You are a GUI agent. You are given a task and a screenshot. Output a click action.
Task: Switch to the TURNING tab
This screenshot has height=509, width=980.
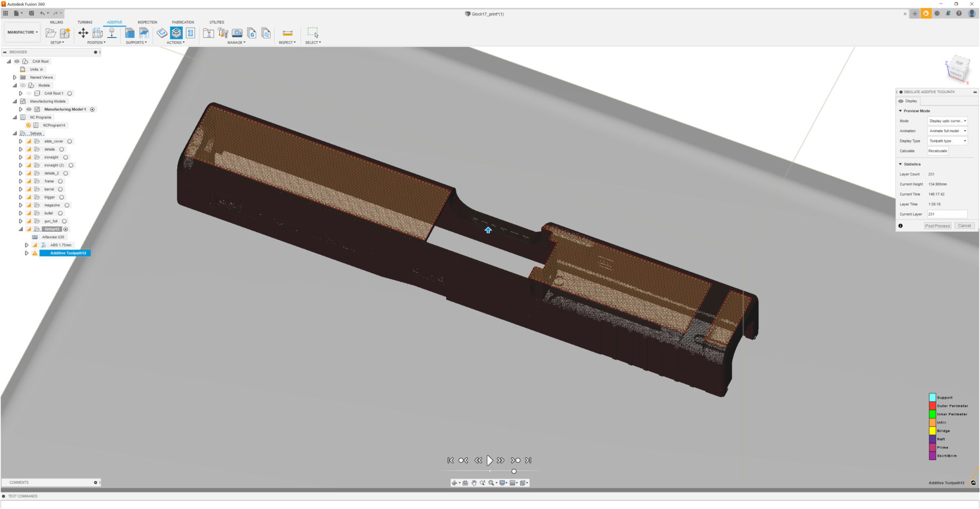85,22
